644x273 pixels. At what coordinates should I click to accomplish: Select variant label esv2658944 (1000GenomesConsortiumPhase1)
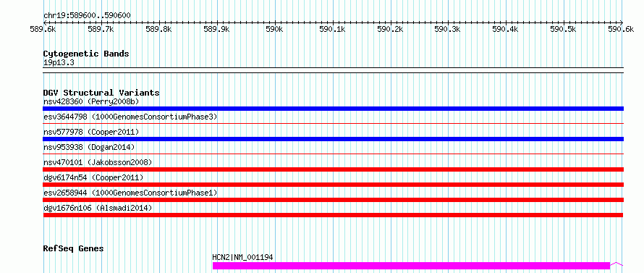(x=130, y=193)
